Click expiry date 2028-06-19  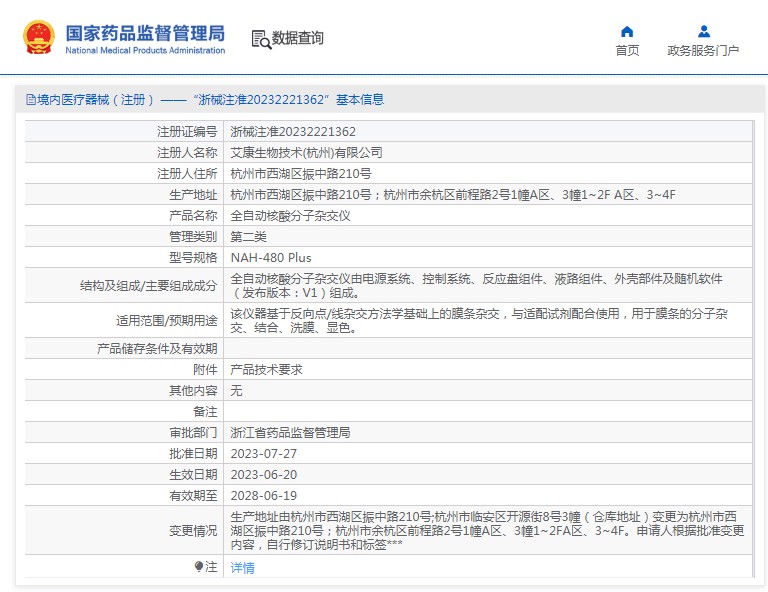coord(264,496)
